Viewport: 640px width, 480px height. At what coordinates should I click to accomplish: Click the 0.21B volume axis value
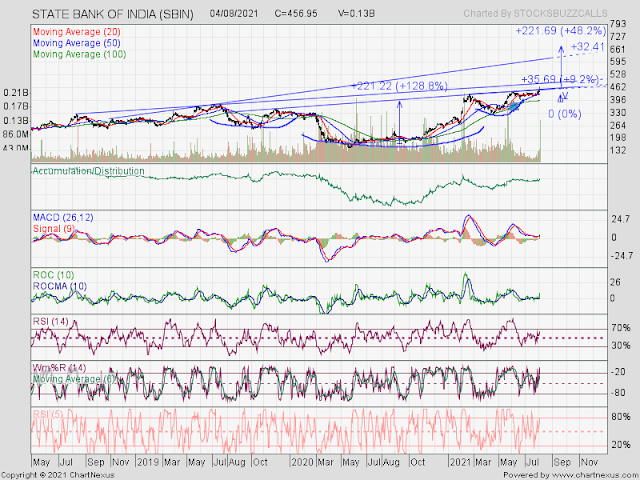click(x=16, y=93)
